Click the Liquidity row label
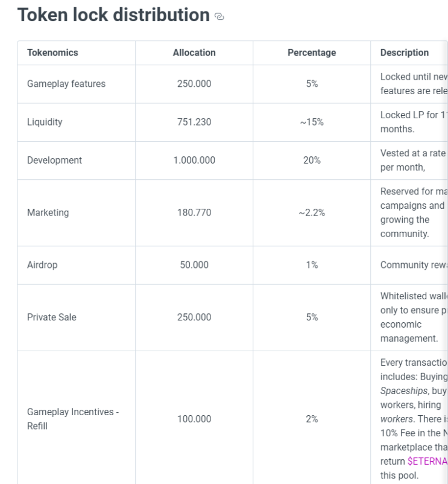The height and width of the screenshot is (484, 448). point(45,122)
